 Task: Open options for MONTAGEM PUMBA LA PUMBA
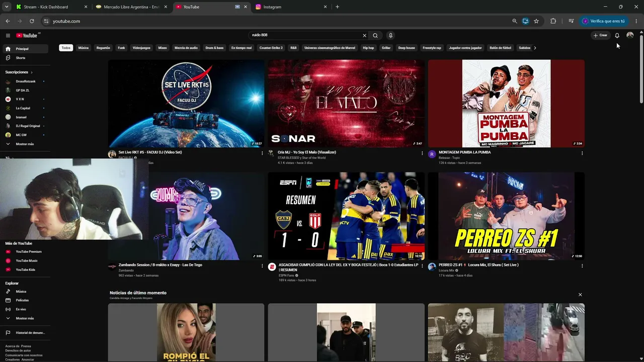point(582,153)
